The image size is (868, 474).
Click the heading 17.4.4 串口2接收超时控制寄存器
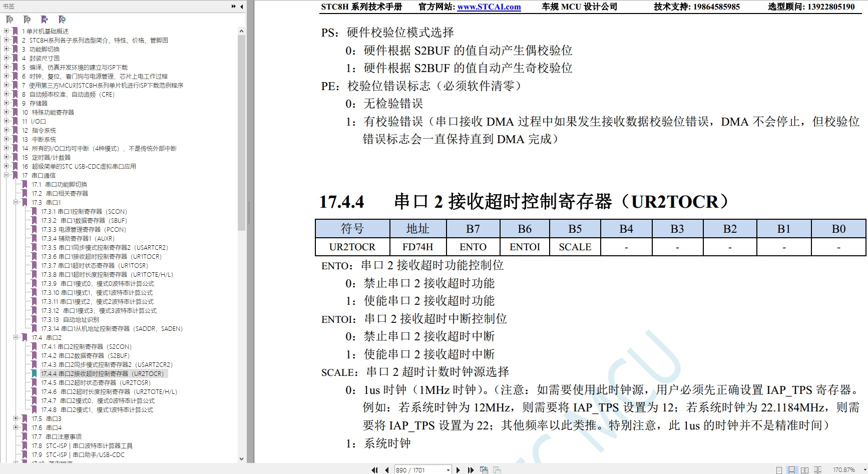click(525, 201)
